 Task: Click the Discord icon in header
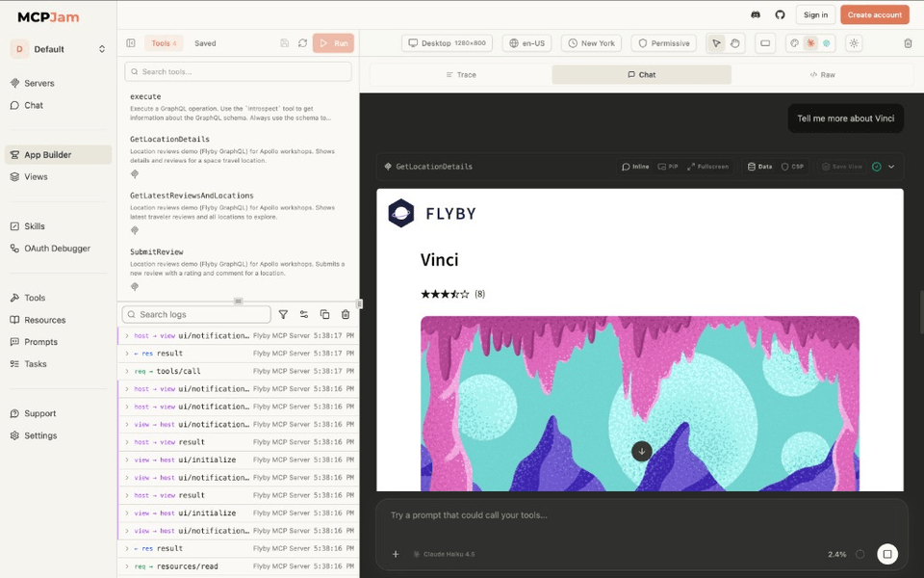point(757,14)
